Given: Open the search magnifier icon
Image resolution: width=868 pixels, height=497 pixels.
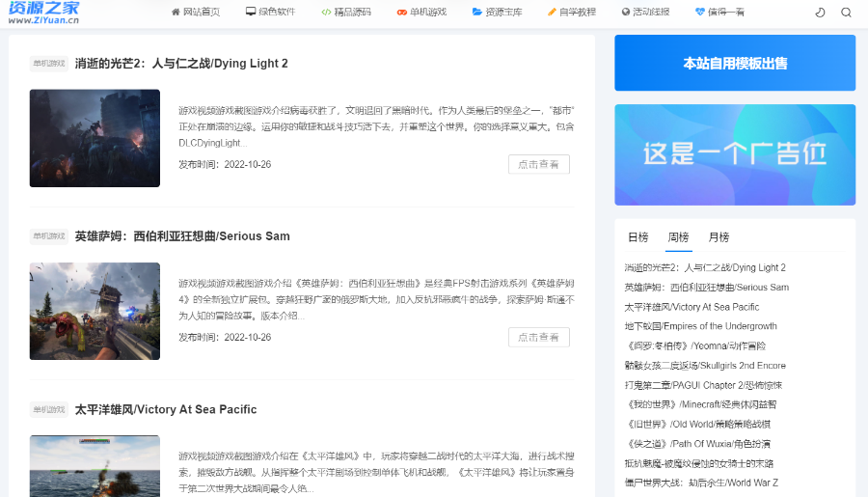Looking at the screenshot, I should [x=847, y=13].
